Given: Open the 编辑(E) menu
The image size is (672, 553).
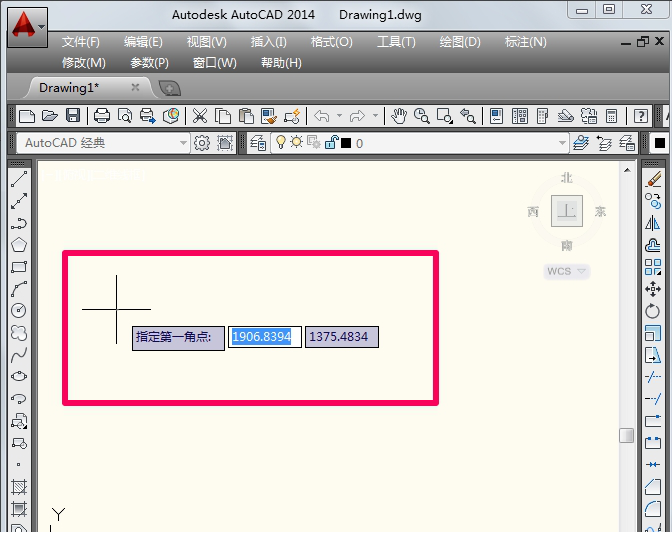Looking at the screenshot, I should [x=143, y=42].
